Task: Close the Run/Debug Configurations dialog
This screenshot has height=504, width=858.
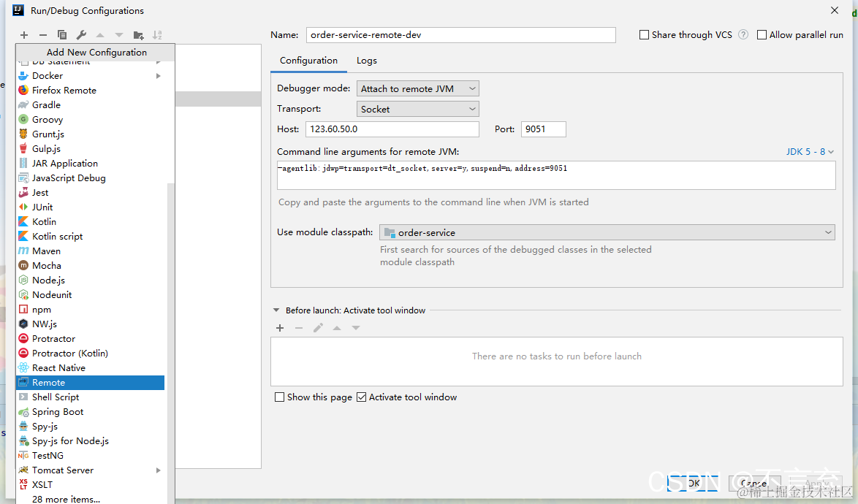Action: click(x=835, y=10)
